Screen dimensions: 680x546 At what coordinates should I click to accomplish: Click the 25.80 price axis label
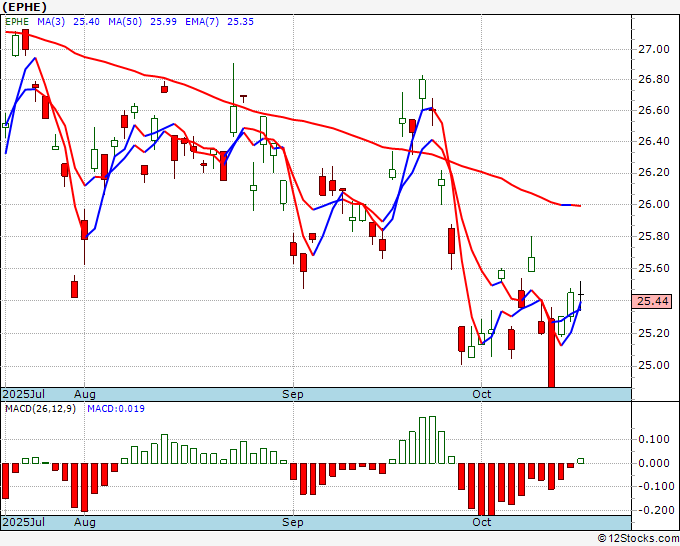[654, 236]
